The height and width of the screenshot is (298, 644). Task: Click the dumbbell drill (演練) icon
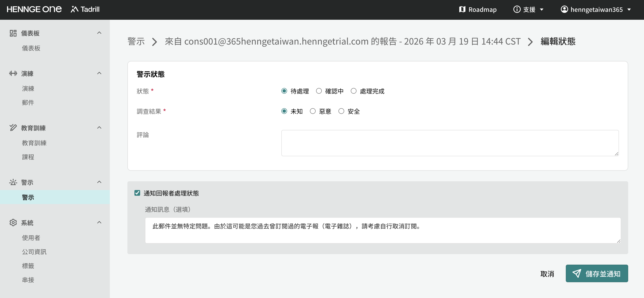tap(13, 74)
